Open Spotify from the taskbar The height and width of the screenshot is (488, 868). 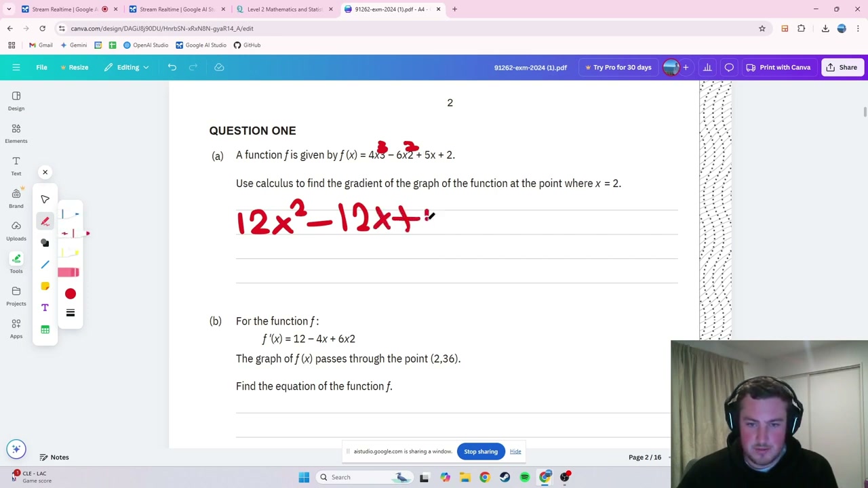[x=525, y=477]
